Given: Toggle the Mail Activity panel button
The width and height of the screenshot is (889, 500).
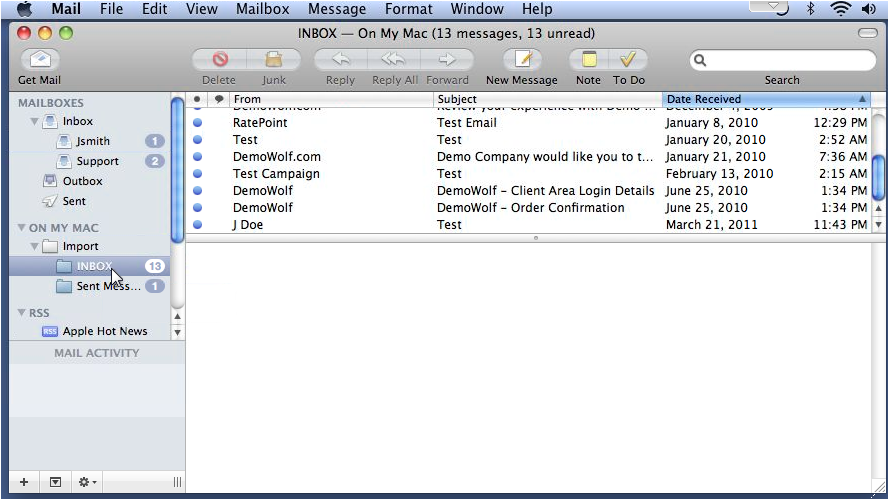Looking at the screenshot, I should click(x=55, y=482).
